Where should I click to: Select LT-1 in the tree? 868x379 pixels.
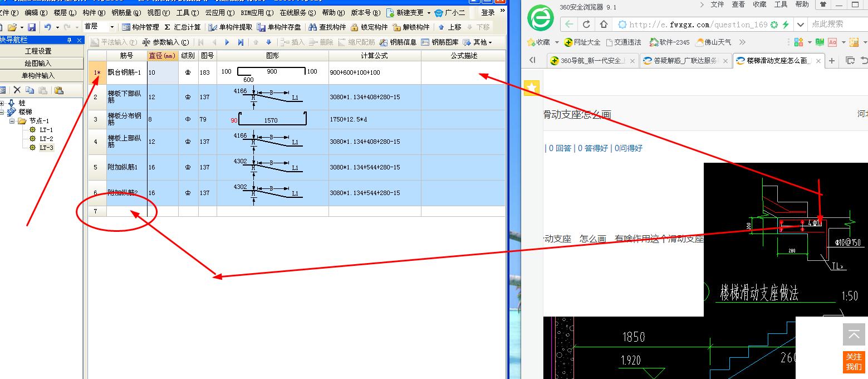(x=46, y=130)
